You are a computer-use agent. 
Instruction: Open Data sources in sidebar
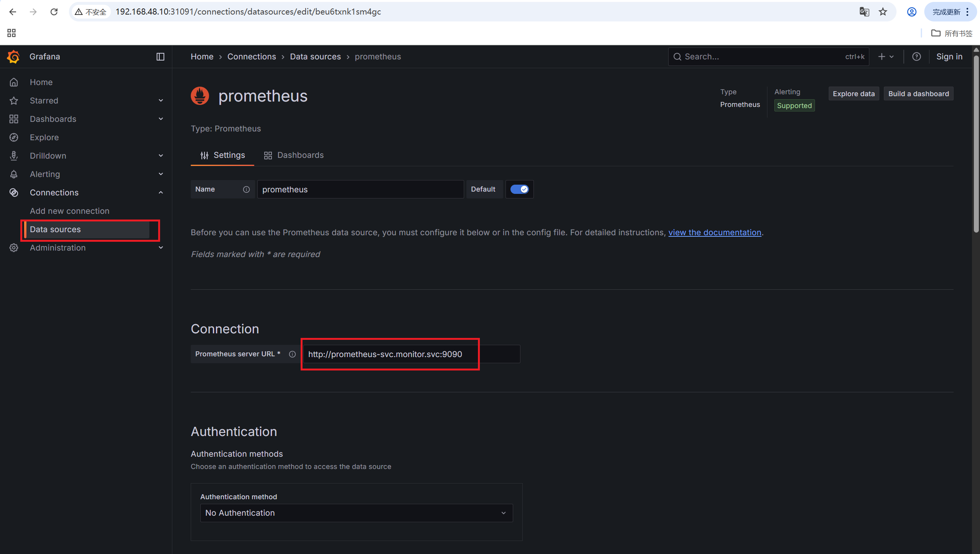click(x=87, y=229)
